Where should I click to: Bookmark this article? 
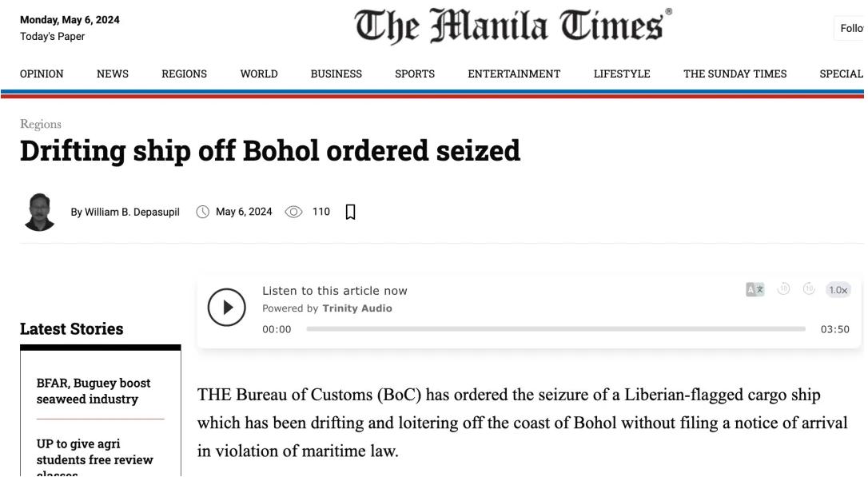click(x=350, y=212)
